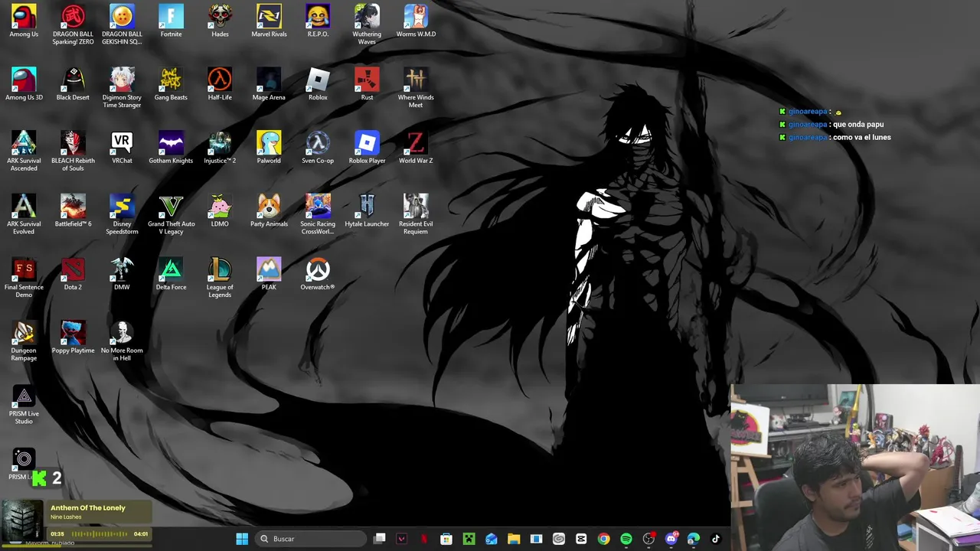Click the Buscar taskbar search box
Viewport: 980px width, 551px height.
(x=310, y=539)
